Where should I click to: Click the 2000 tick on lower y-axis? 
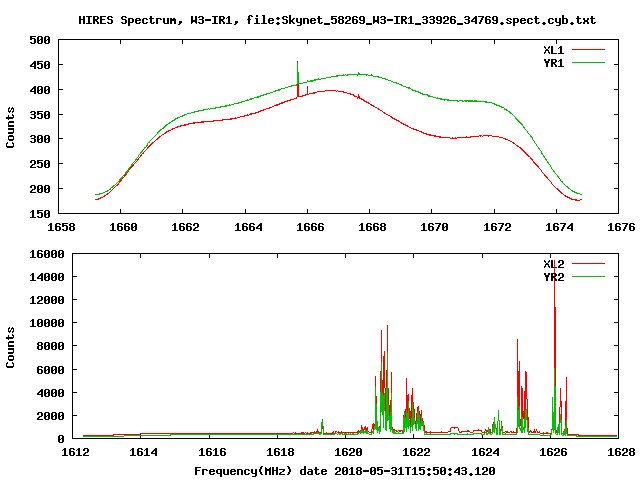[x=50, y=416]
